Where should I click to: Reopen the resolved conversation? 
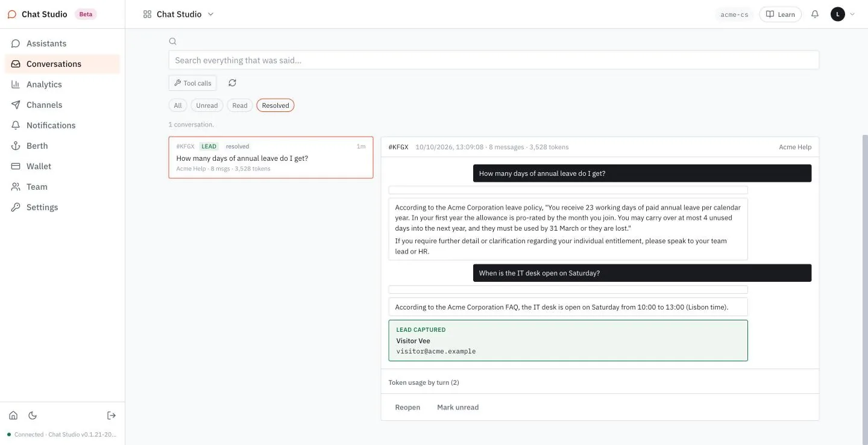[407, 408]
